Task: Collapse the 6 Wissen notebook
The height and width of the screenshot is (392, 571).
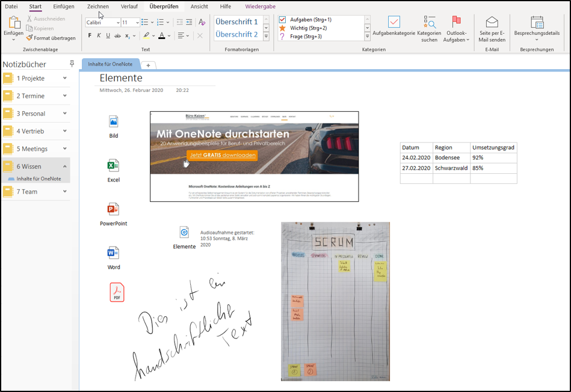Action: [x=65, y=167]
